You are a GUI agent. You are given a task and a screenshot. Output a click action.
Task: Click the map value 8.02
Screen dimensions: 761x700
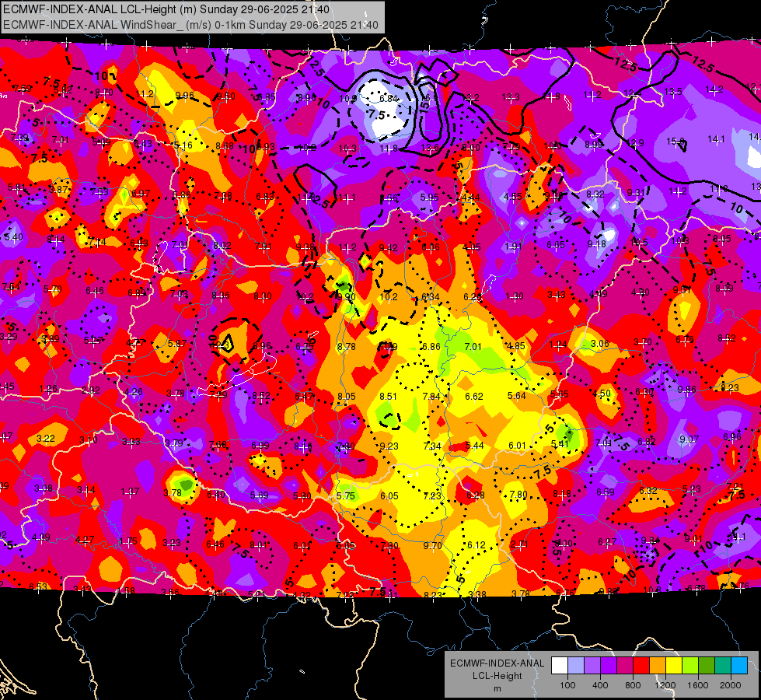222,245
